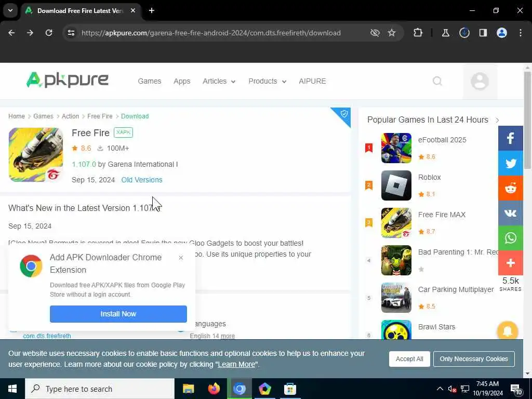Open the user account avatar icon
The height and width of the screenshot is (399, 532).
click(x=480, y=81)
